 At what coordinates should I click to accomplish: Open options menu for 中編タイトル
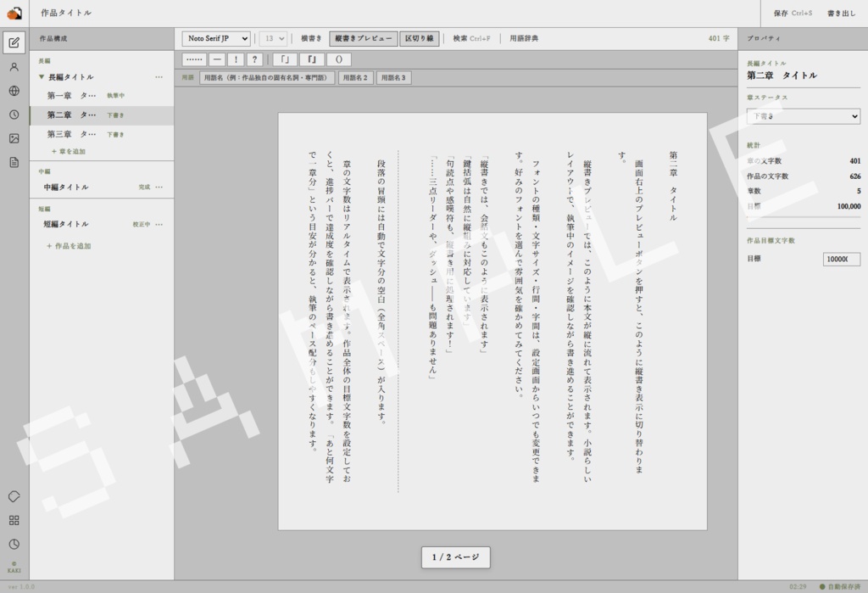(x=159, y=187)
